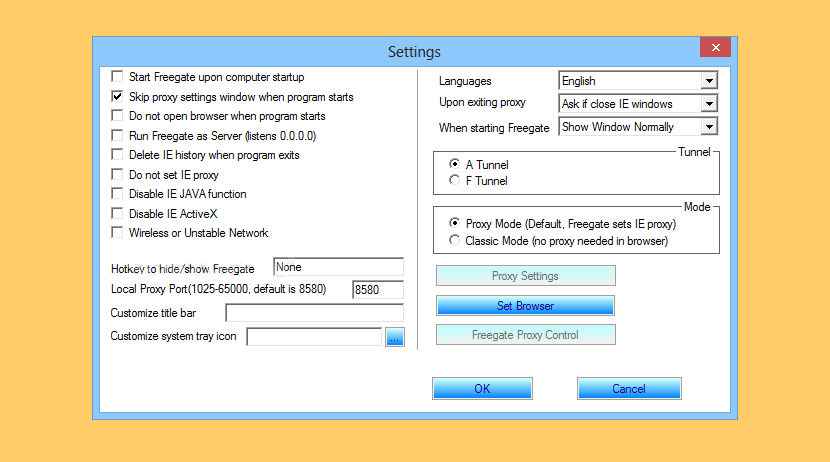Image resolution: width=830 pixels, height=462 pixels.
Task: Cancel the Settings dialog
Action: [x=629, y=388]
